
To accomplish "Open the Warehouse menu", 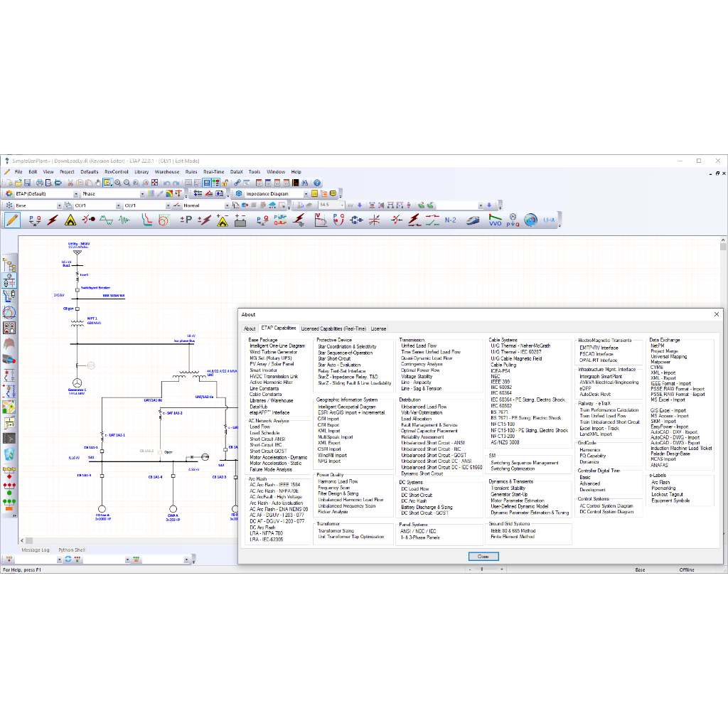I will pos(166,172).
